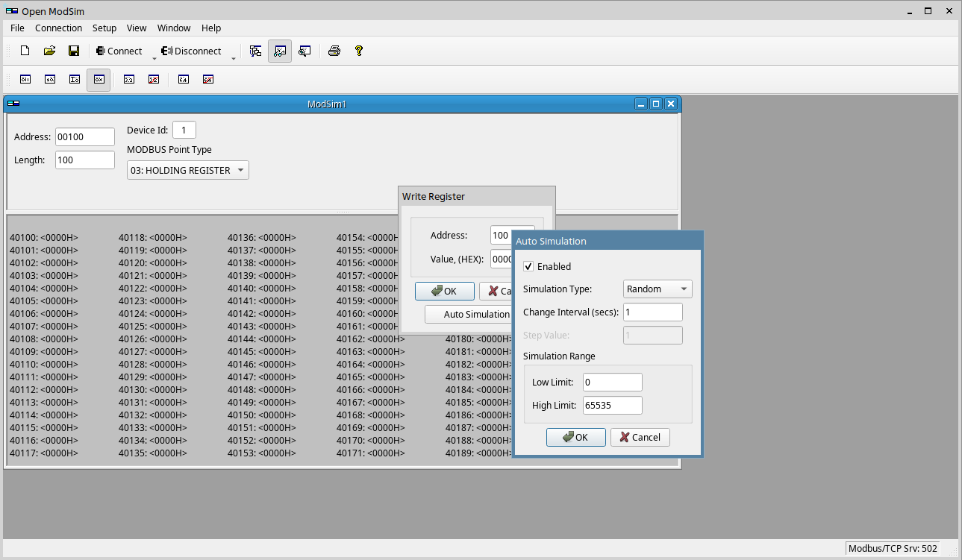962x560 pixels.
Task: Open the MODBUS Point Type dropdown
Action: 187,170
